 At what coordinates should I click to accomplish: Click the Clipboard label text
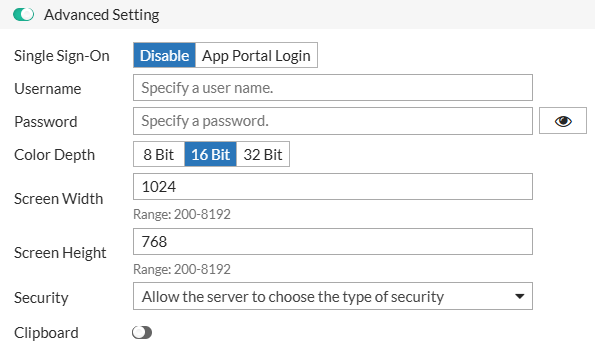[x=46, y=333]
